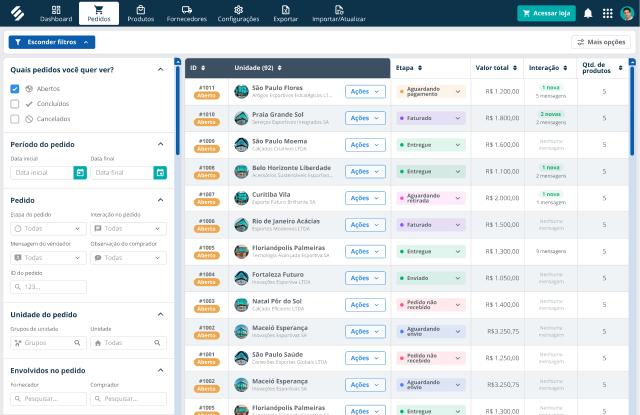The height and width of the screenshot is (415, 640).
Task: Select the Pedidos tab
Action: pyautogui.click(x=99, y=13)
